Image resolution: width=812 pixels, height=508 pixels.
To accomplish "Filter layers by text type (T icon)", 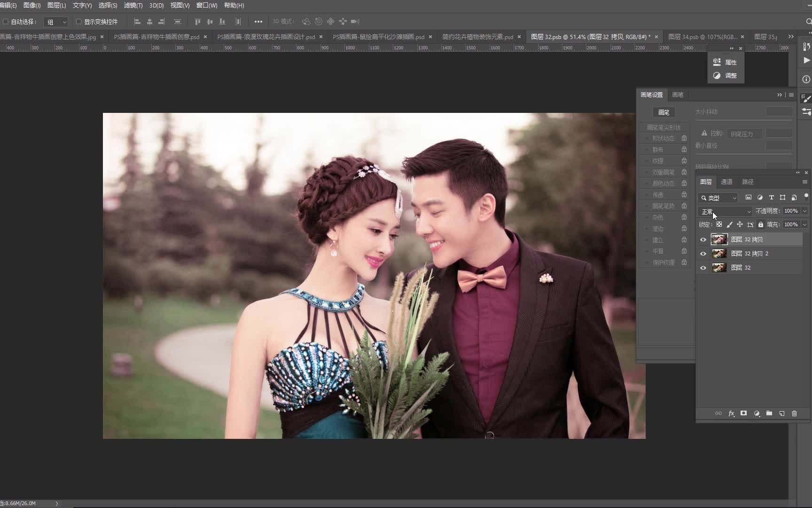I will pos(771,198).
